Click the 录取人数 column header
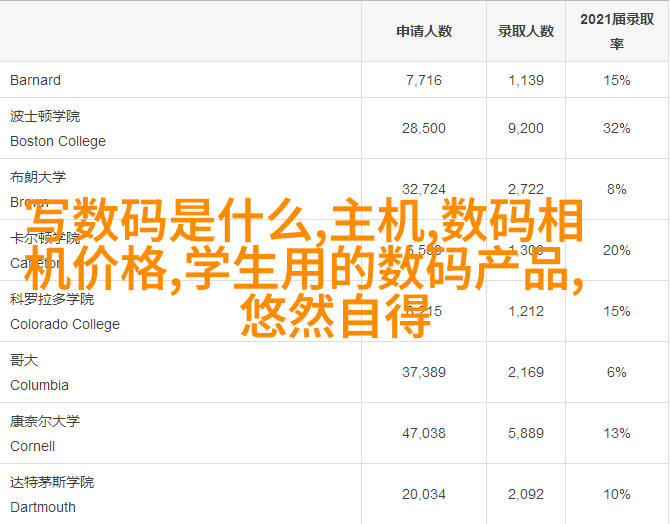 pos(526,31)
